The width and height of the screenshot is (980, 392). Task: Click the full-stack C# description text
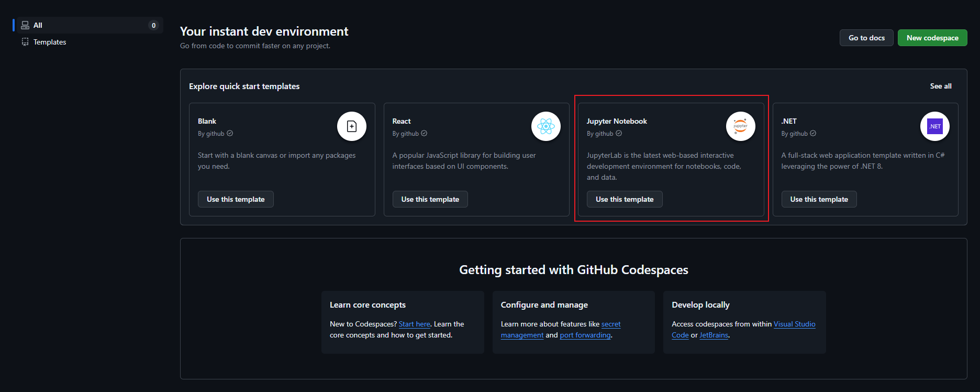click(863, 161)
